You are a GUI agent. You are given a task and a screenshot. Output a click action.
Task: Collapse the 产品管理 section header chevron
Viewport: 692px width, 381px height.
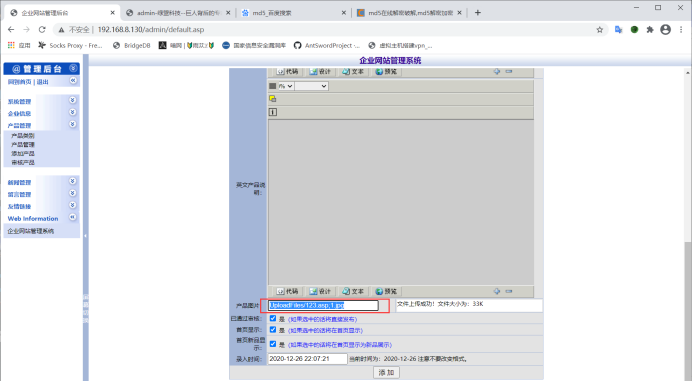pos(72,124)
